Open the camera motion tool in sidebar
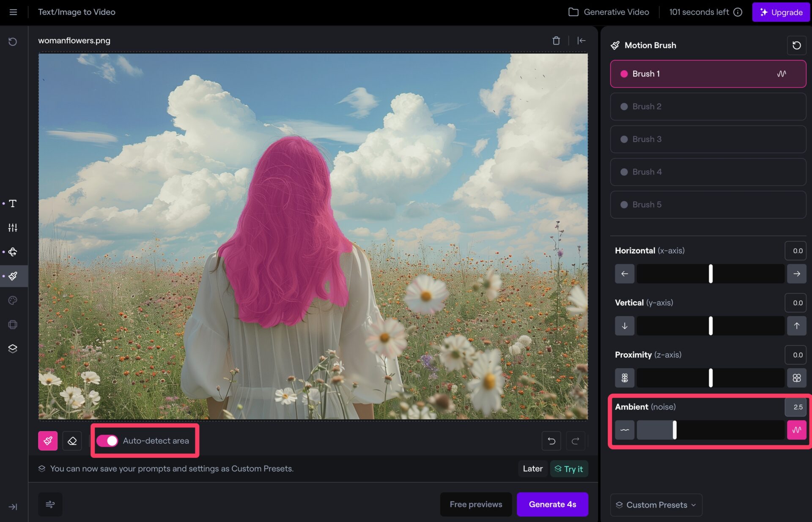 (13, 252)
